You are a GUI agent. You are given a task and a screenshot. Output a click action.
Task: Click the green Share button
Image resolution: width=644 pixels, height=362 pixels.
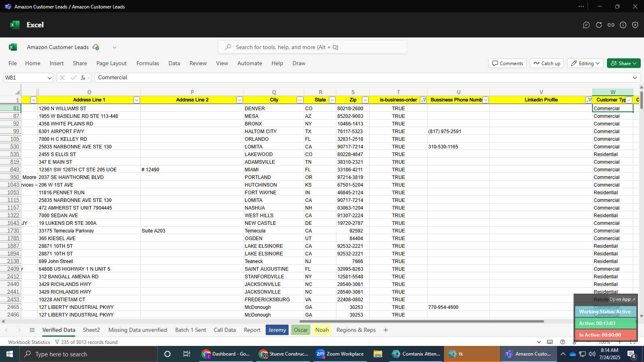click(623, 63)
